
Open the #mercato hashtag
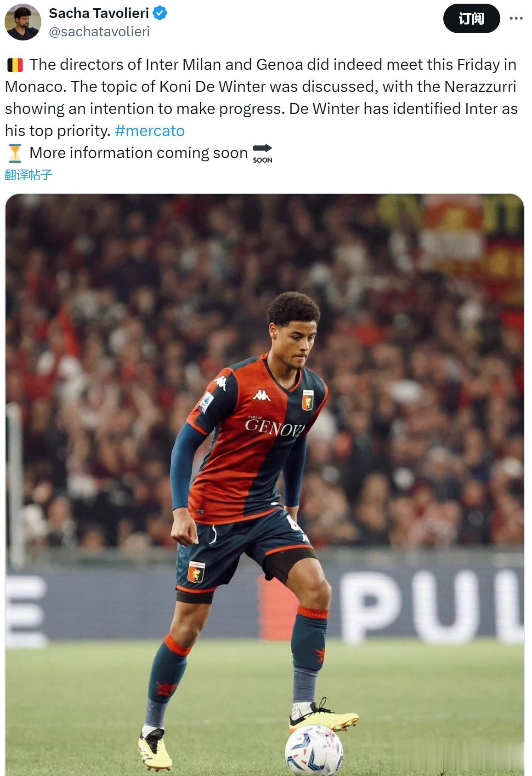pyautogui.click(x=150, y=131)
